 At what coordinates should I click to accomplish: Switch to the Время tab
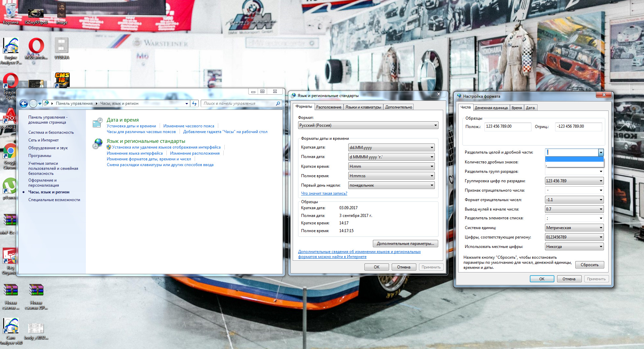517,108
